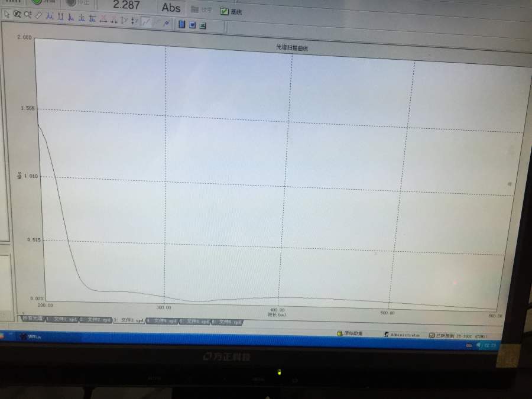
Task: Switch to tab 5 file spd
Action: [195, 321]
